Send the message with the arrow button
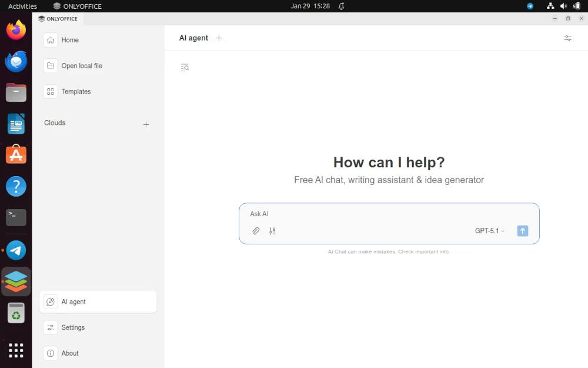588x368 pixels. pos(523,231)
